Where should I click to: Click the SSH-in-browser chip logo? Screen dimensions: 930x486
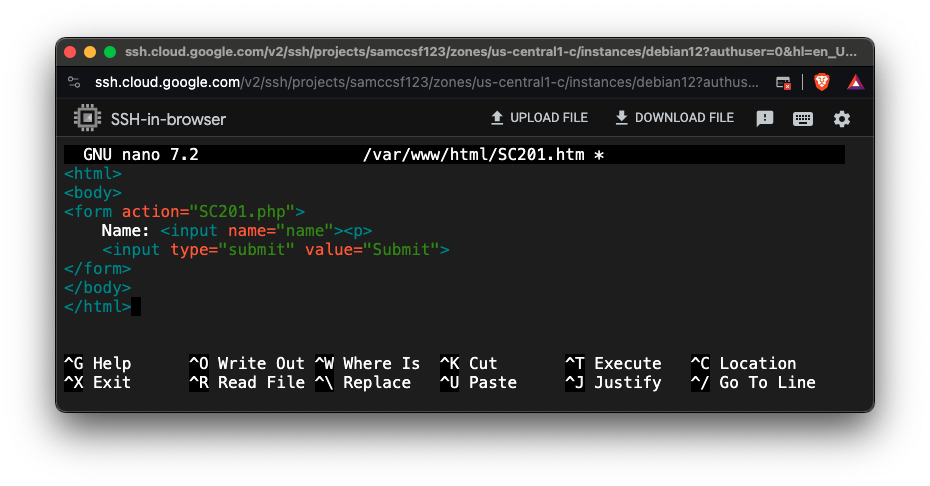pyautogui.click(x=87, y=119)
